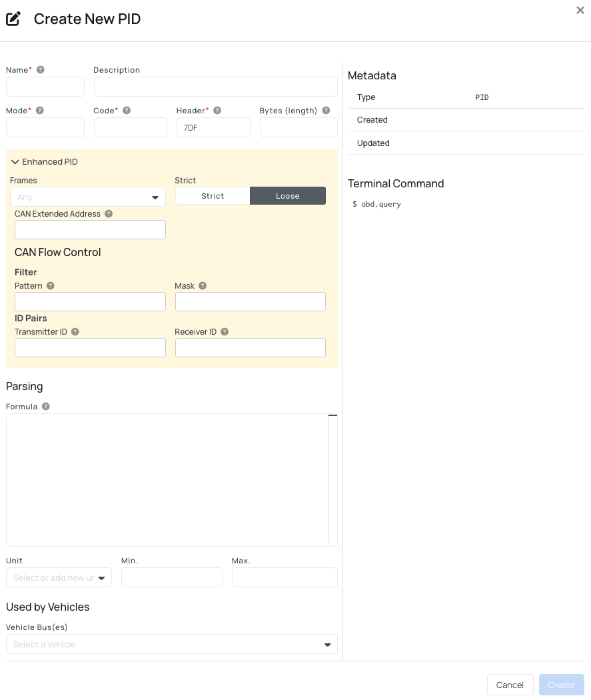Screen dimensions: 591x700
Task: Click the pencil edit icon beside Create New PID
Action: click(13, 19)
